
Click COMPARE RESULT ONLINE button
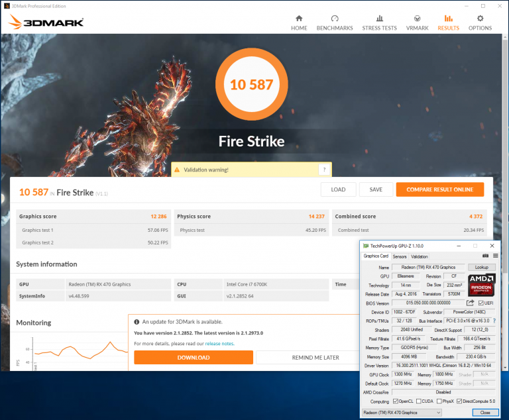pyautogui.click(x=440, y=189)
